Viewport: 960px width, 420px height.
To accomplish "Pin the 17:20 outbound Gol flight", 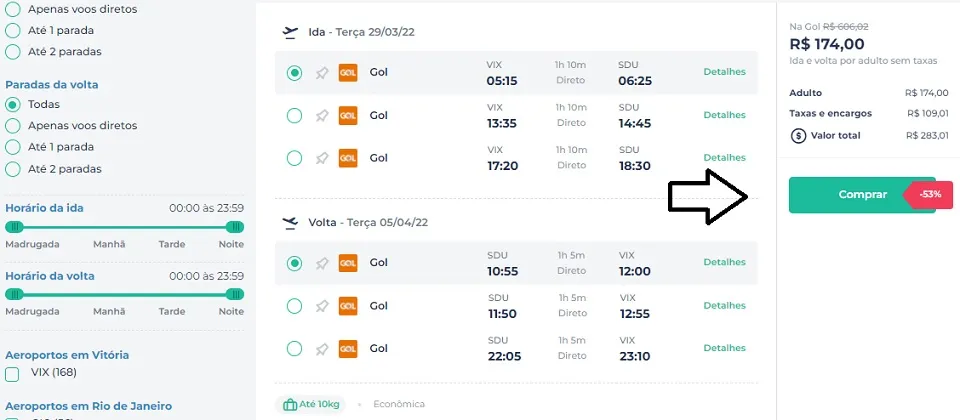I will tap(322, 158).
